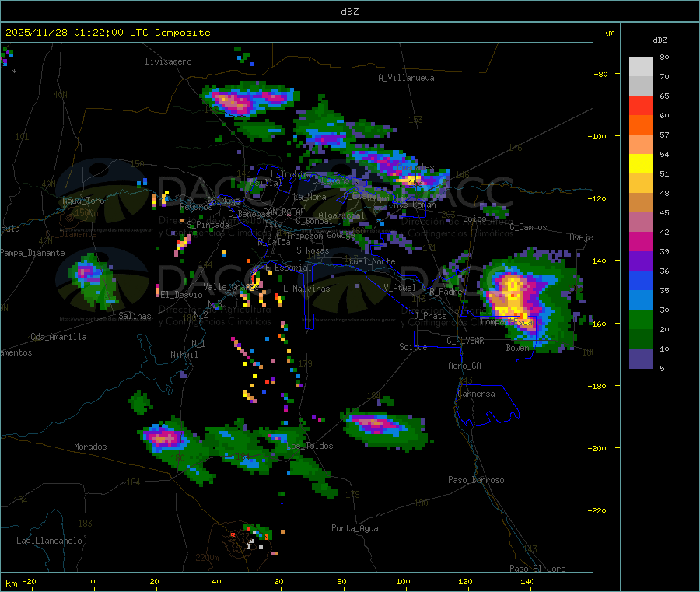Image resolution: width=700 pixels, height=592 pixels.
Task: Click the 140 km tick on bottom axis
Action: tap(527, 581)
